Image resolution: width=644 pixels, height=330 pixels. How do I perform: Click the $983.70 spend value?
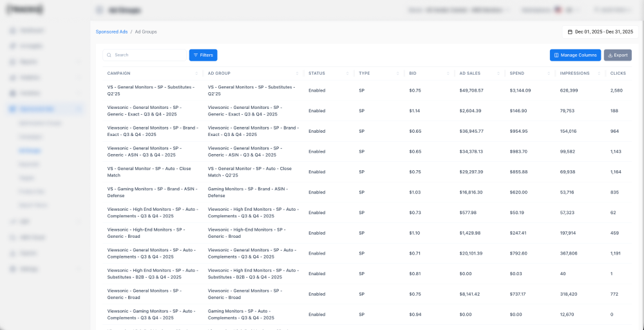click(518, 151)
